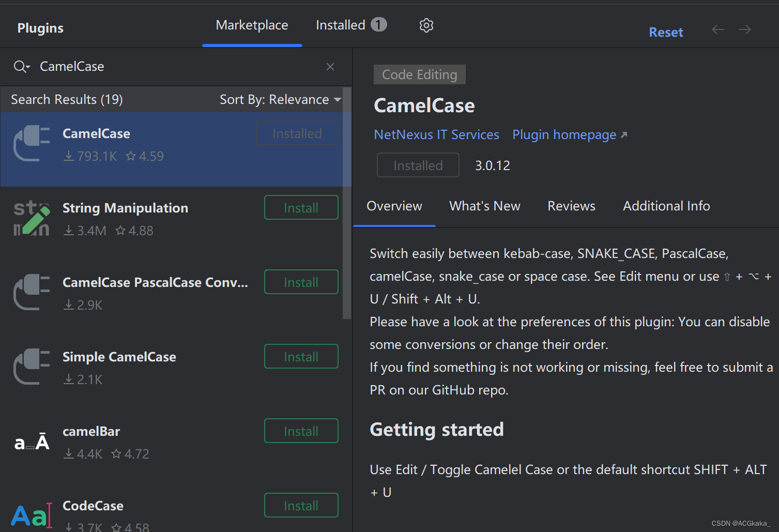779x532 pixels.
Task: Select CamelCase PascalCase Converter plugin icon
Action: point(32,292)
